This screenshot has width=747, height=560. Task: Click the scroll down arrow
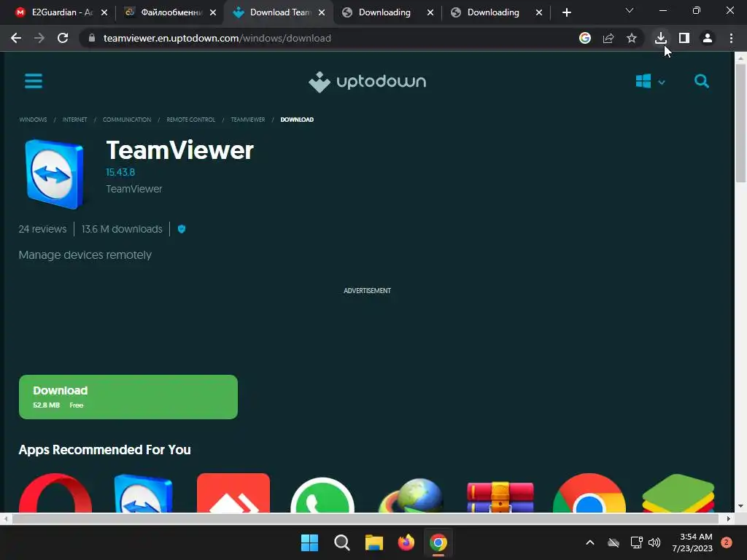pyautogui.click(x=740, y=506)
